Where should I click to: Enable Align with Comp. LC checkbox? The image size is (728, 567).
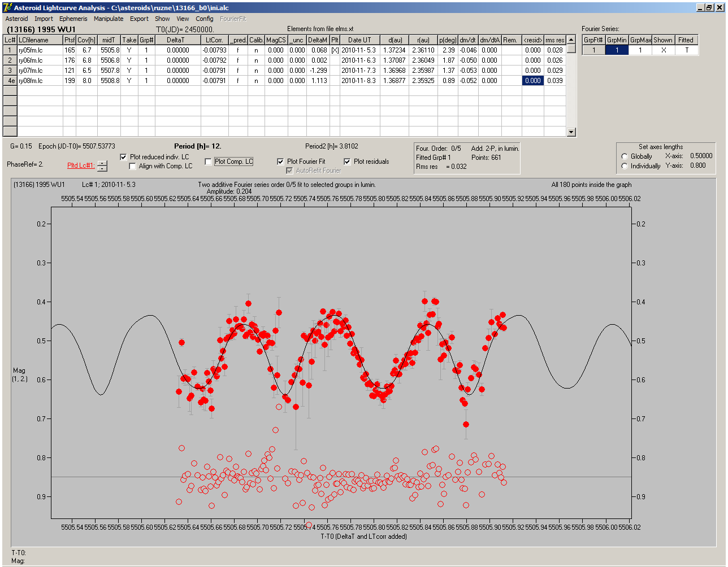coord(133,166)
